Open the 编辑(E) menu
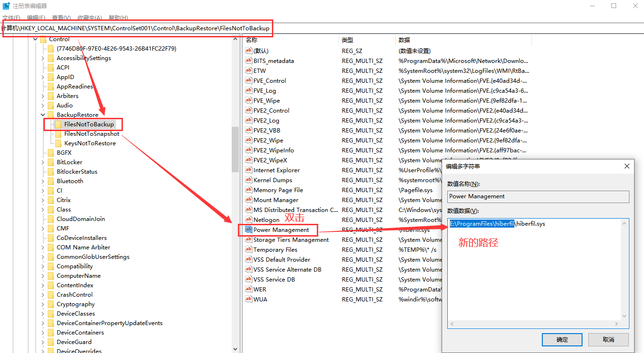Viewport: 644px width, 353px height. pyautogui.click(x=36, y=18)
